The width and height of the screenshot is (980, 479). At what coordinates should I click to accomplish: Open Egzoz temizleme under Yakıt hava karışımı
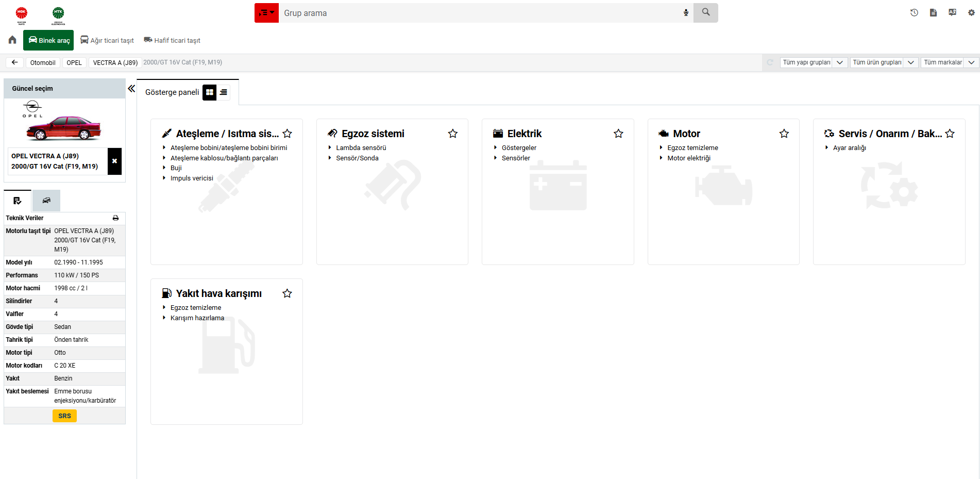(196, 308)
